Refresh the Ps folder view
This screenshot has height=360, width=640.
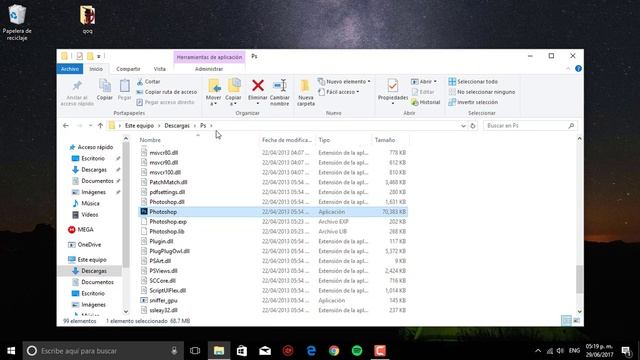tap(473, 126)
